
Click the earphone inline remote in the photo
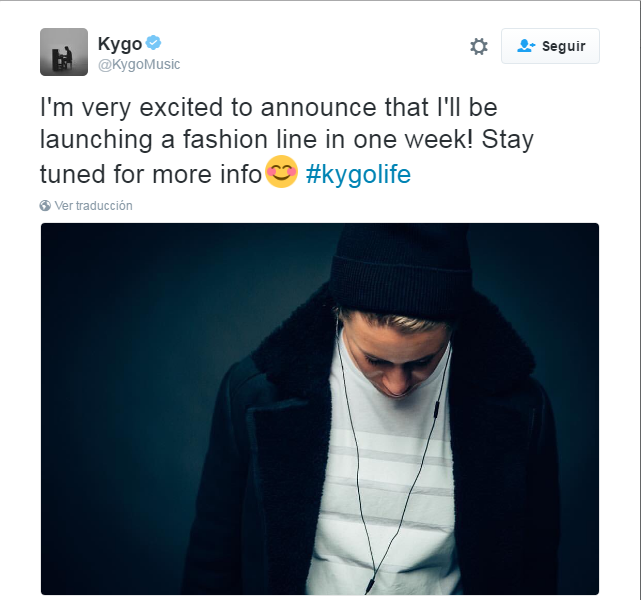pyautogui.click(x=436, y=409)
